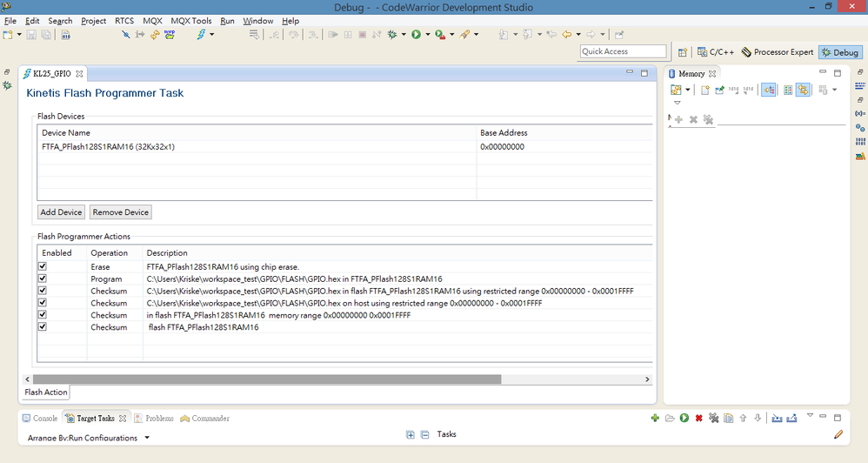
Task: Open dropdown arrow next to New icon
Action: (x=19, y=34)
